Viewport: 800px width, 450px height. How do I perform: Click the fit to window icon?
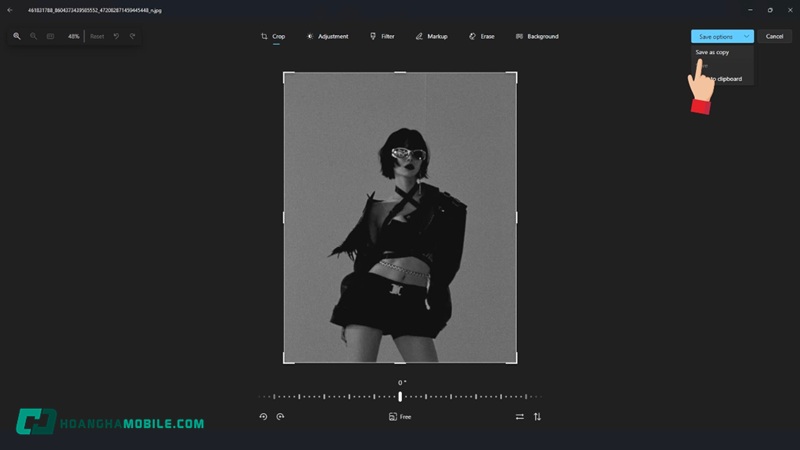(50, 36)
